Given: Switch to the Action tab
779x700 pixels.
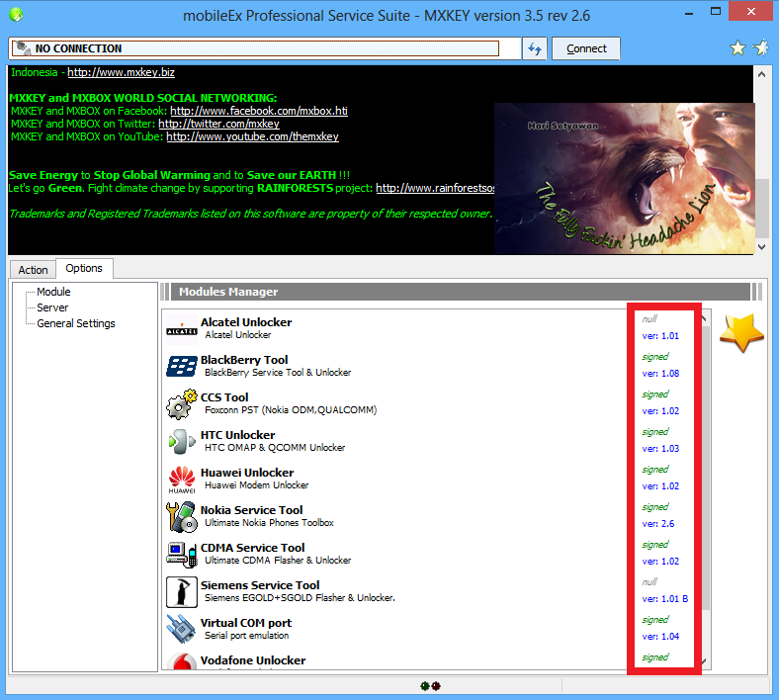Looking at the screenshot, I should tap(33, 270).
